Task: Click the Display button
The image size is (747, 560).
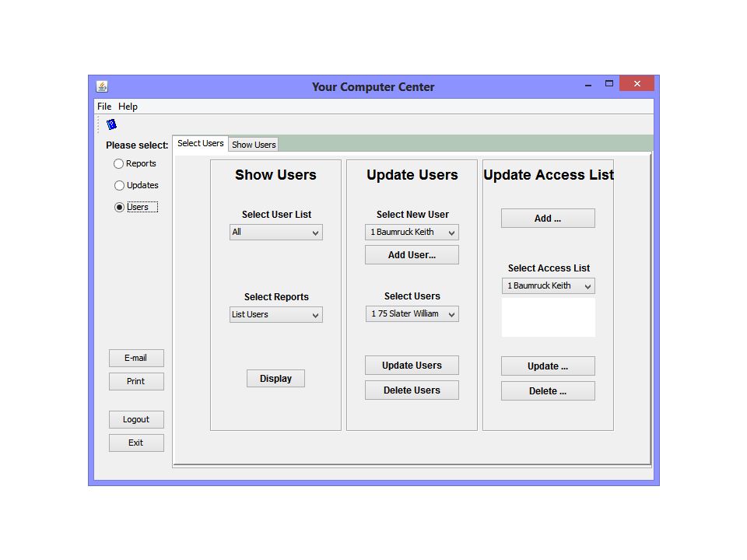Action: click(275, 379)
